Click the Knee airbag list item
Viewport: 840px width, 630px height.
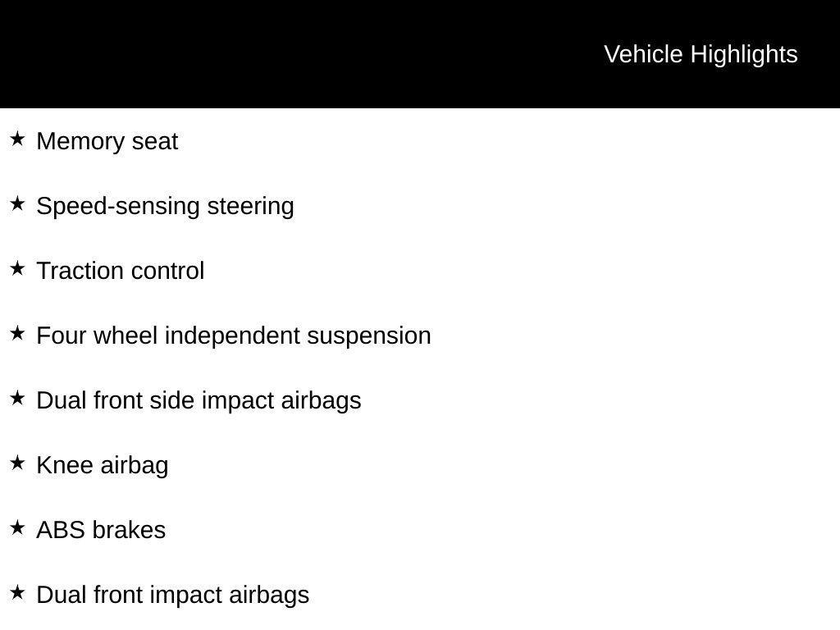pyautogui.click(x=103, y=465)
